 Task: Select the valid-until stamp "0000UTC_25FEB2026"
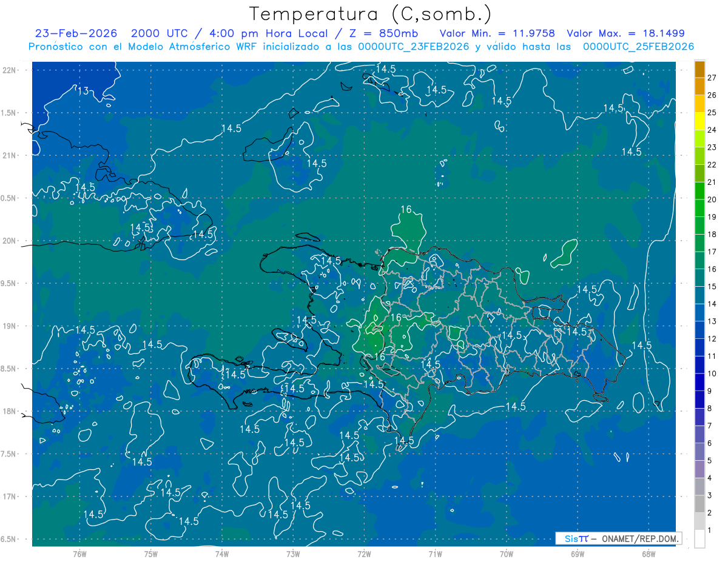(638, 46)
